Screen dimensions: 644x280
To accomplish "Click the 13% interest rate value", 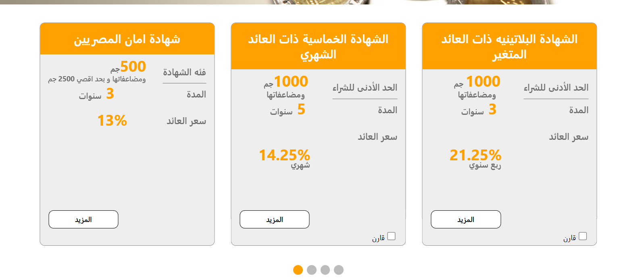I will [x=112, y=120].
